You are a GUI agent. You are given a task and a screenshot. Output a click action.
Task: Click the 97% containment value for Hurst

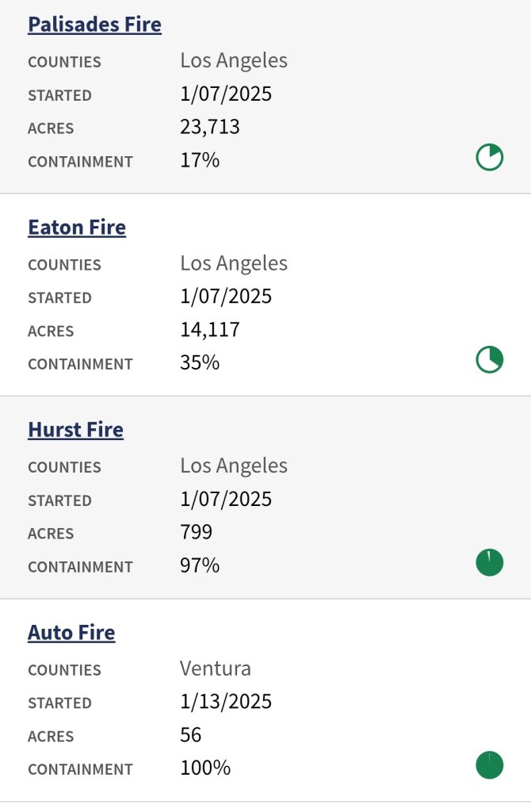click(x=200, y=565)
